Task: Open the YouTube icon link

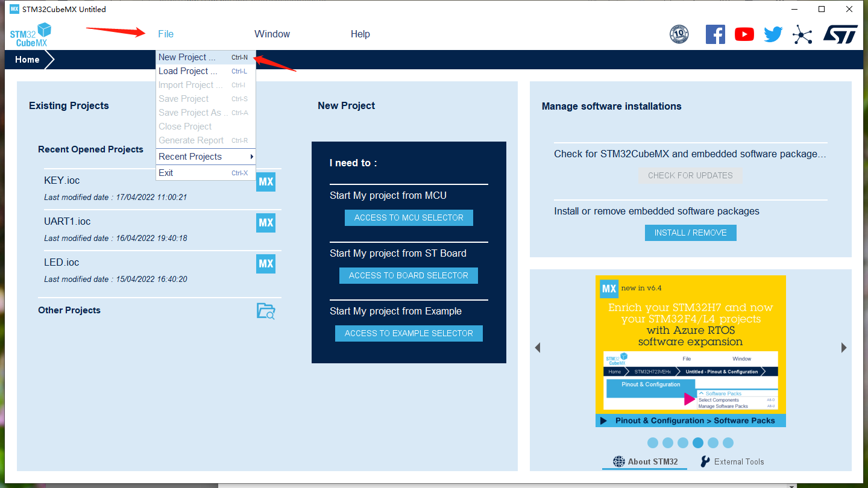Action: (744, 34)
